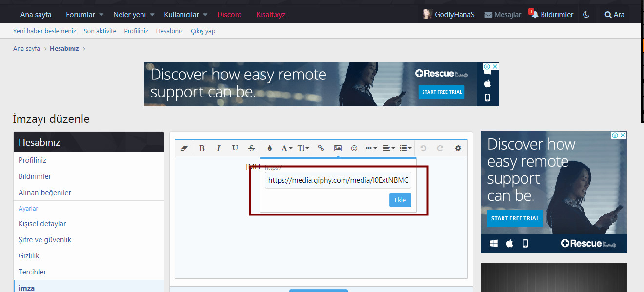Image resolution: width=644 pixels, height=292 pixels.
Task: Open the font size dropdown
Action: point(303,148)
